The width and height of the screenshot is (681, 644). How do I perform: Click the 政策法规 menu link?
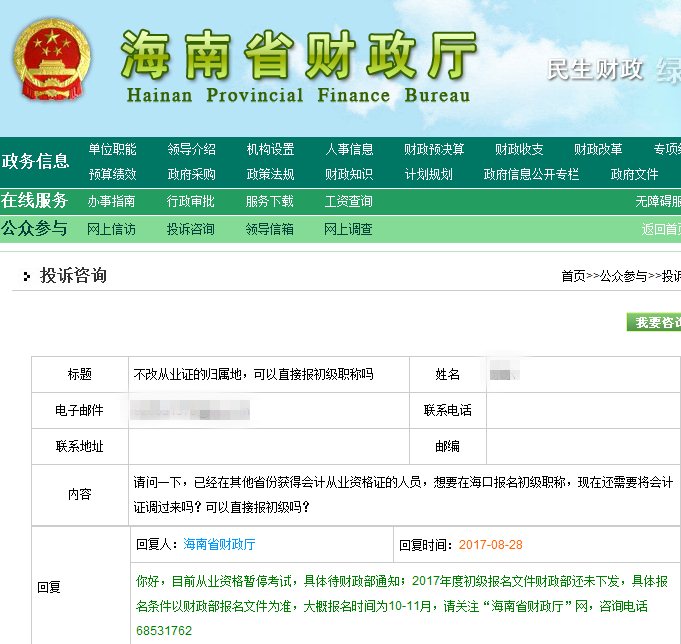click(270, 174)
